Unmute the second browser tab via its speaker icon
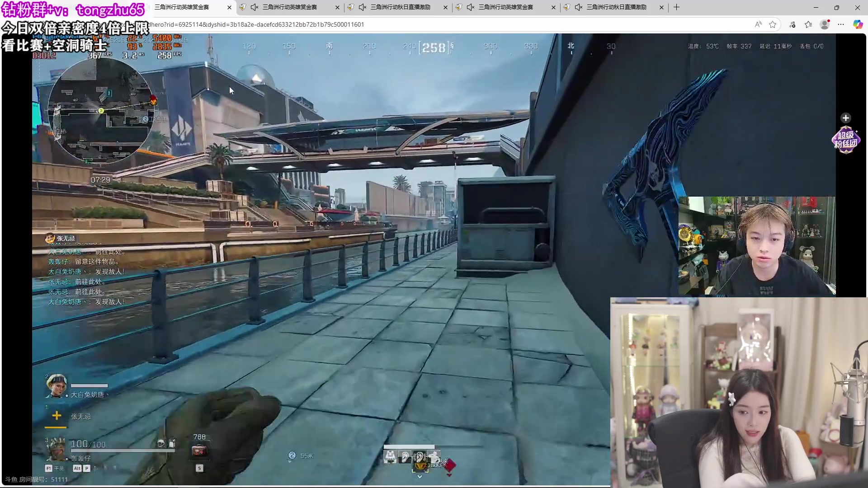This screenshot has width=868, height=488. (x=255, y=7)
